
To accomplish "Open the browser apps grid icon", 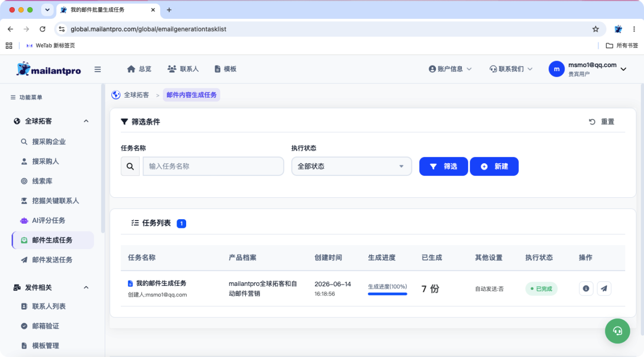I will point(9,45).
